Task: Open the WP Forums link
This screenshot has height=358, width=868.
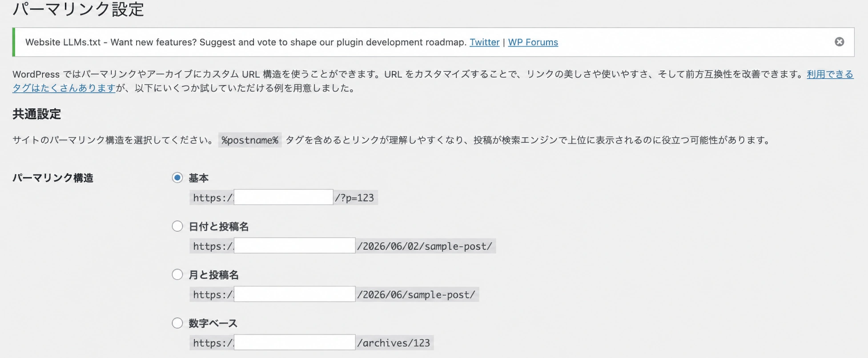Action: 533,42
